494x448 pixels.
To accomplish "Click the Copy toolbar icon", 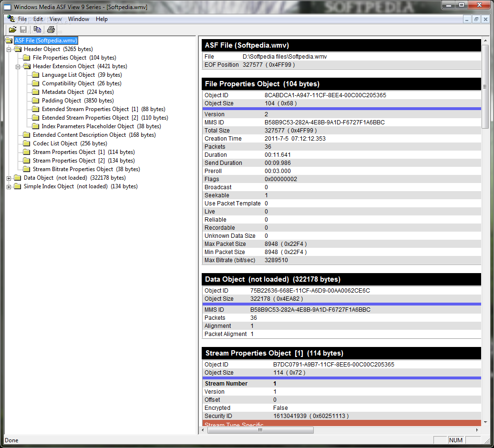I will pos(37,30).
